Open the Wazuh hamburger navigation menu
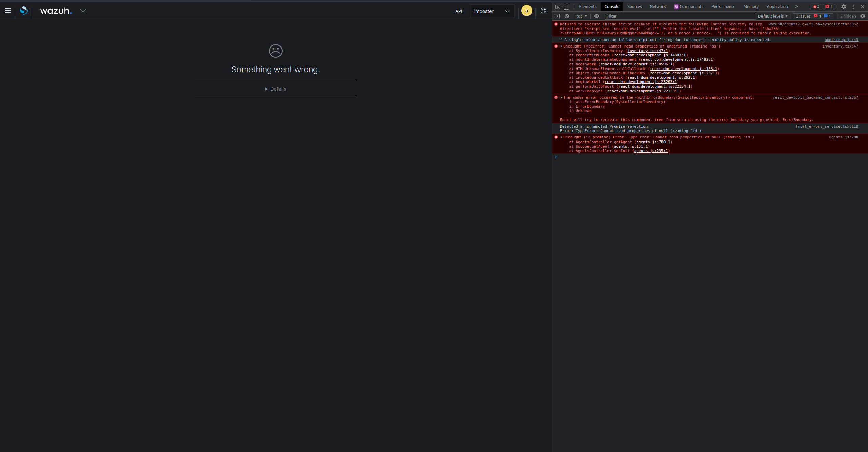This screenshot has width=868, height=452. tap(7, 11)
